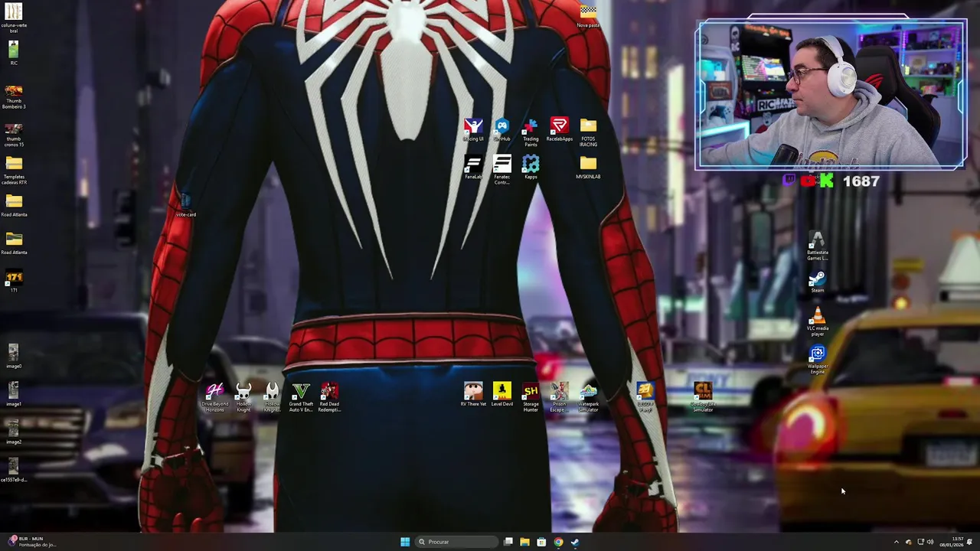Open the clock showing 11:57
The height and width of the screenshot is (551, 980).
click(x=952, y=542)
